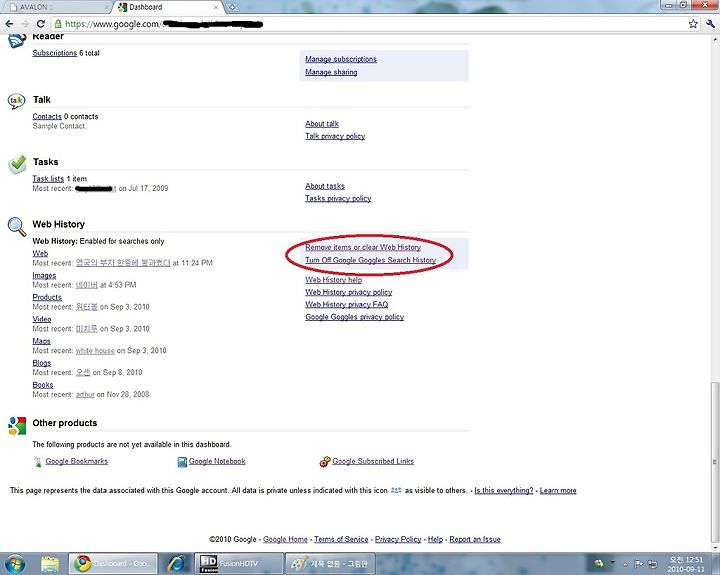Image resolution: width=720 pixels, height=575 pixels.
Task: Click the browser back arrow
Action: coord(9,24)
